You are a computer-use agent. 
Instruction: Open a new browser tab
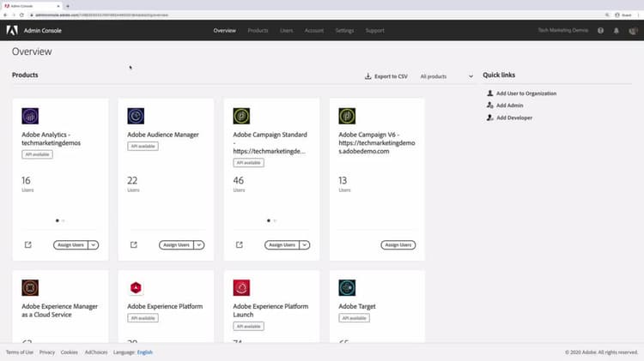pos(68,6)
